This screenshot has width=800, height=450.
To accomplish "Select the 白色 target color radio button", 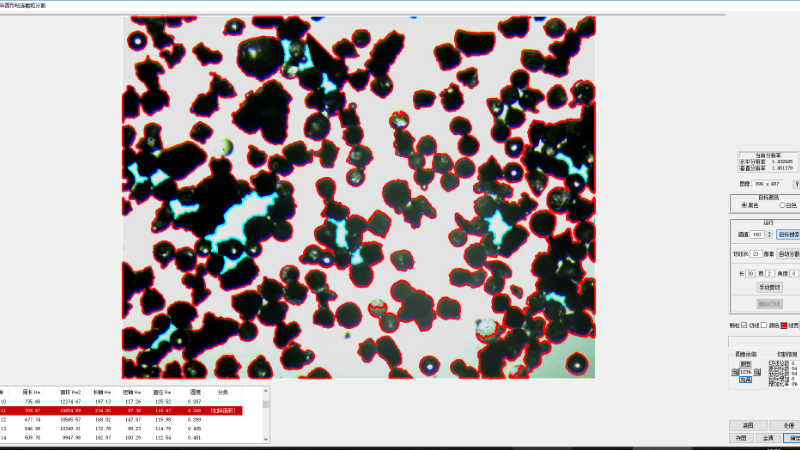I will [x=781, y=205].
